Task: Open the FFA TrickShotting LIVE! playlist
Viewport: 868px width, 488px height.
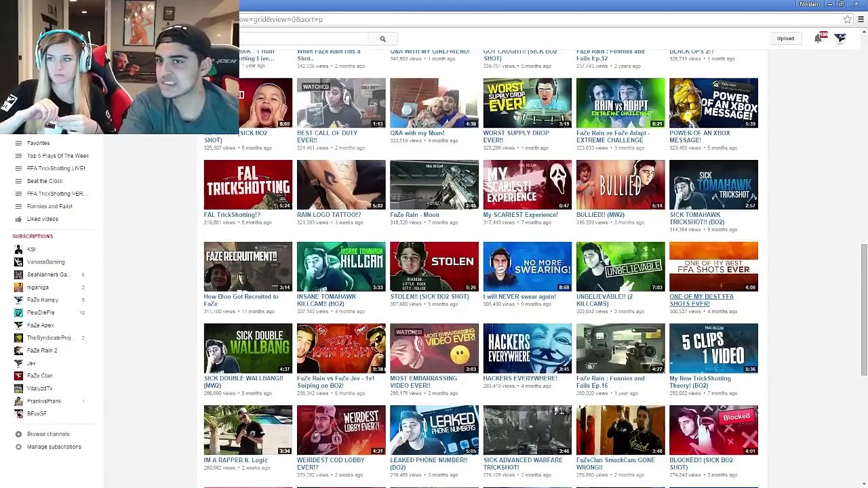Action: coord(56,168)
